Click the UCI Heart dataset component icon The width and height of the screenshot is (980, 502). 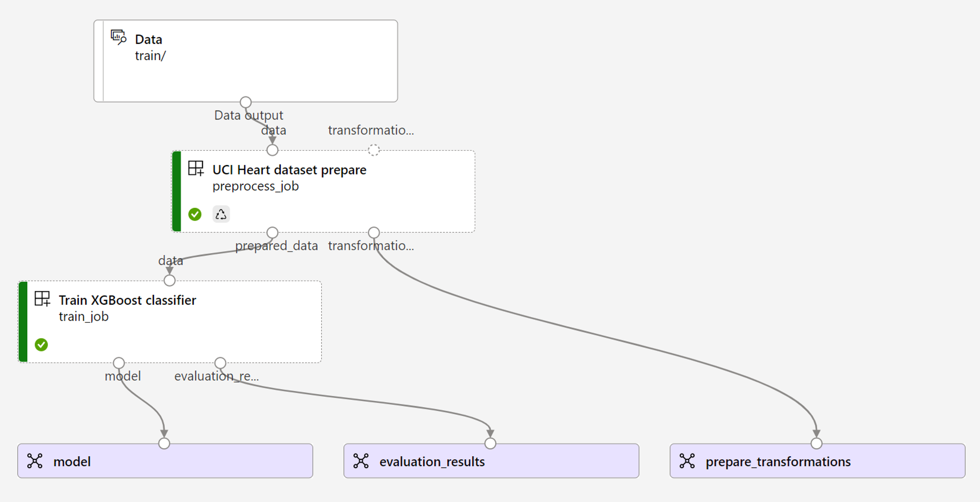196,168
